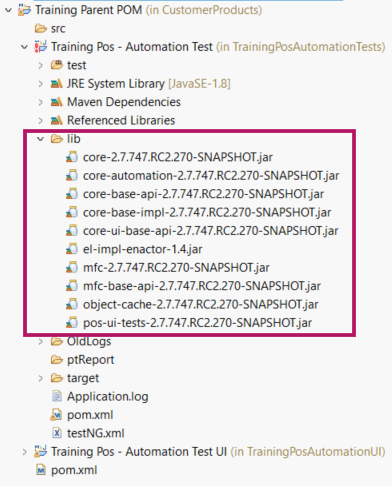Click the Application.log document icon
Screen dimensions: 392x486
(57, 397)
